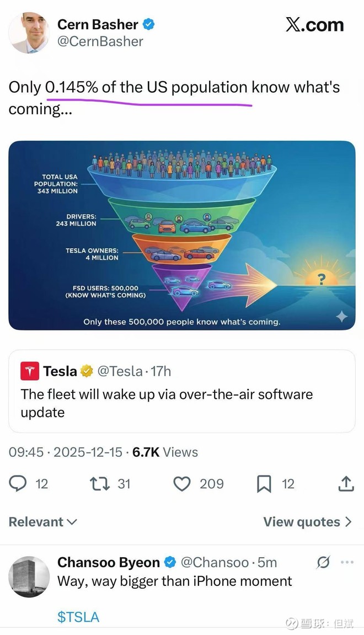Click the $TSLA cashtag link
Image resolution: width=364 pixels, height=635 pixels.
tap(78, 617)
